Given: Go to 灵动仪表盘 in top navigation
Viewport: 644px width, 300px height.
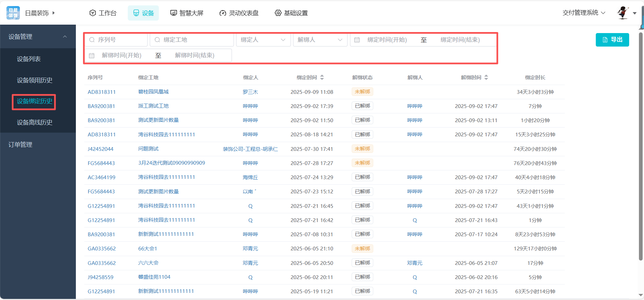Looking at the screenshot, I should (x=239, y=13).
